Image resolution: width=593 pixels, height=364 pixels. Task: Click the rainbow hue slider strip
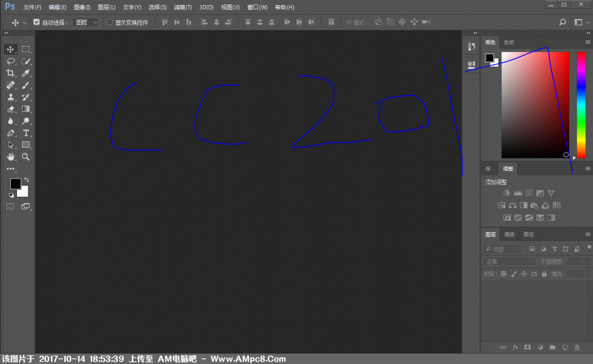pos(581,105)
